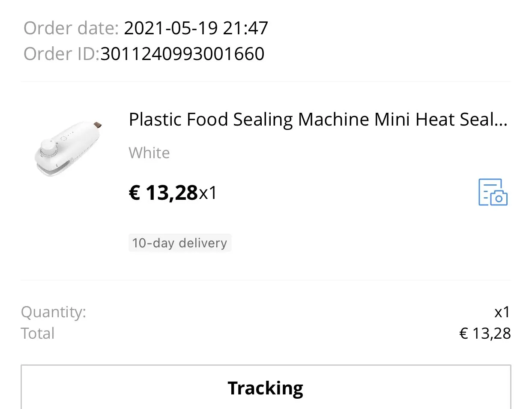Tap the 10-day delivery badge
The image size is (532, 409).
pos(179,243)
